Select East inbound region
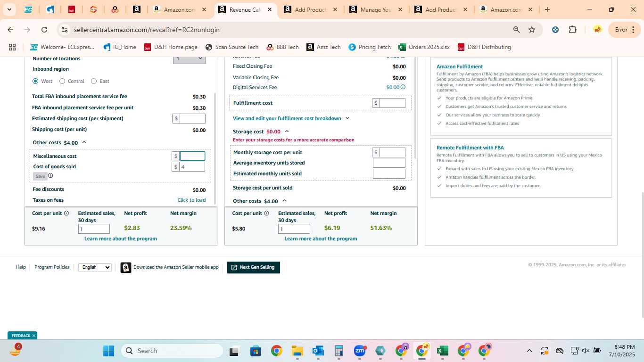Viewport: 644px width, 362px height. point(94,81)
